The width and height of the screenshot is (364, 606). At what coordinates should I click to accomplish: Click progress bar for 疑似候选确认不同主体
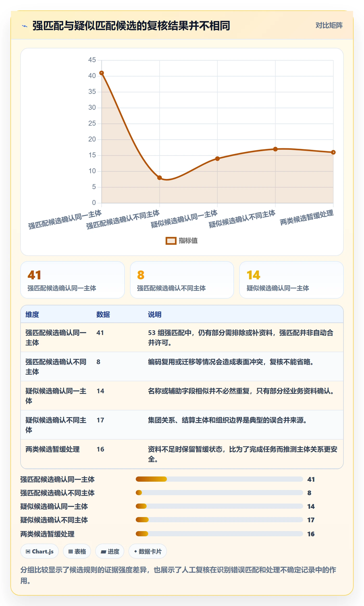point(219,520)
